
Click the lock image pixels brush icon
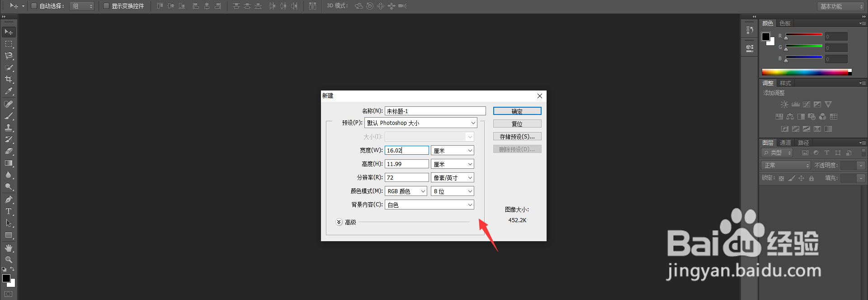(792, 178)
